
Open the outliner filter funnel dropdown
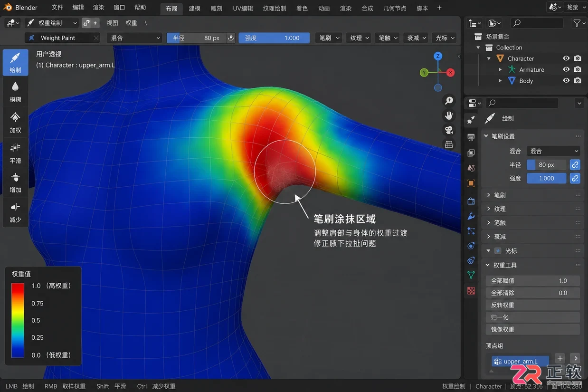pos(579,23)
